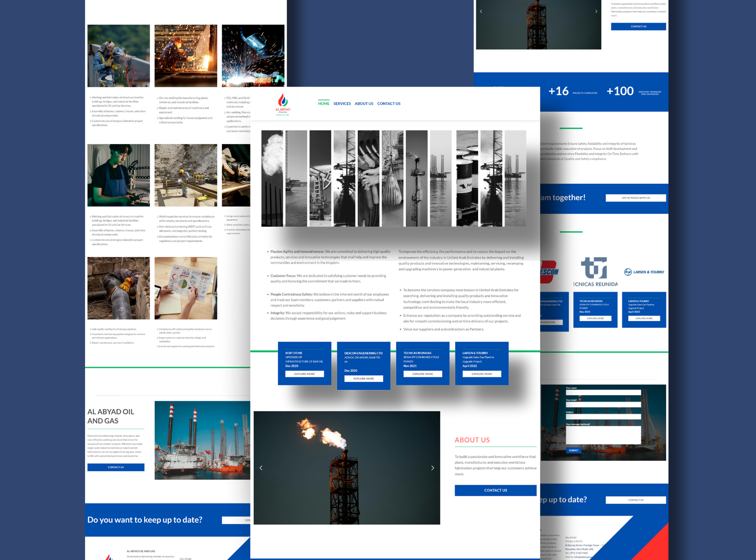
Task: Submit the contact form
Action: coord(573,450)
